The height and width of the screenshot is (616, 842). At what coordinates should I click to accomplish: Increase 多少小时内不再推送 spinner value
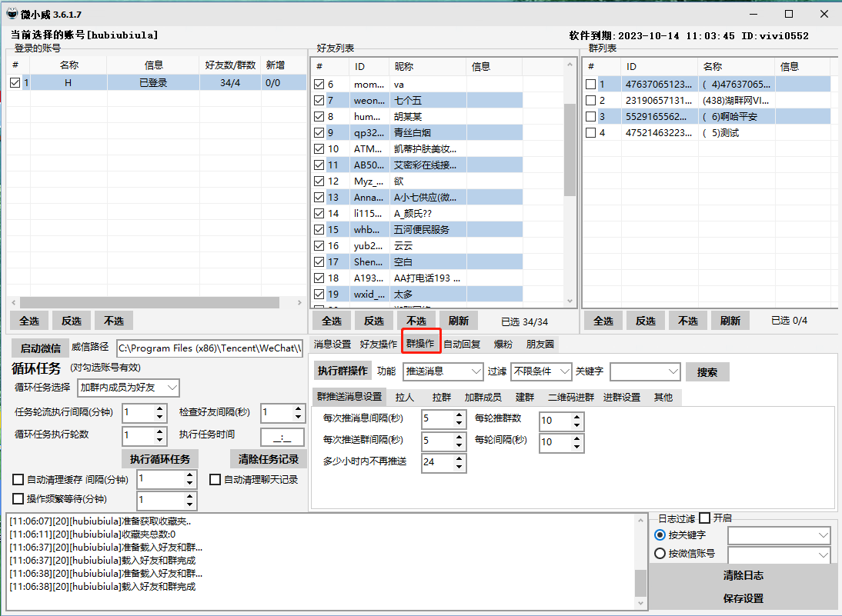click(x=459, y=458)
